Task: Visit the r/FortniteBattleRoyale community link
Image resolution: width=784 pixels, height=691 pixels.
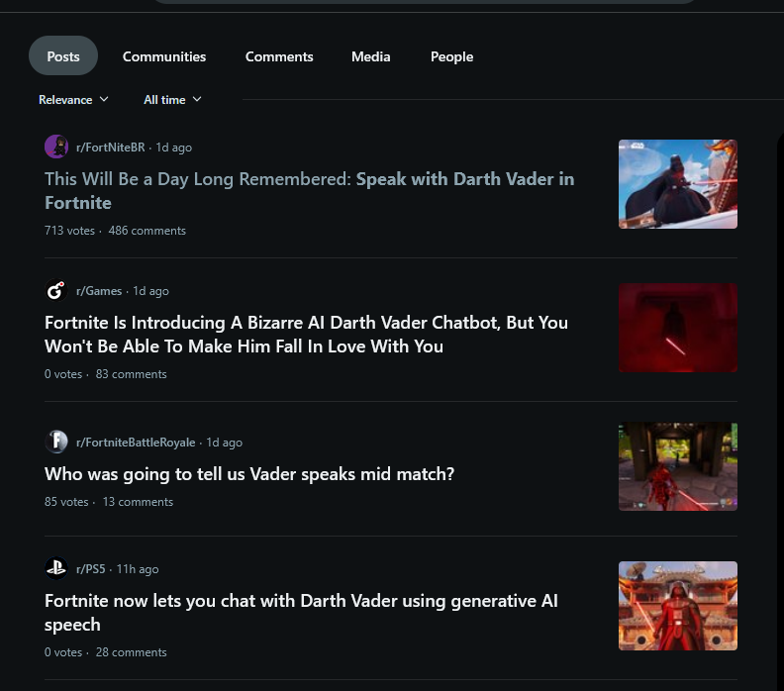Action: [x=136, y=443]
